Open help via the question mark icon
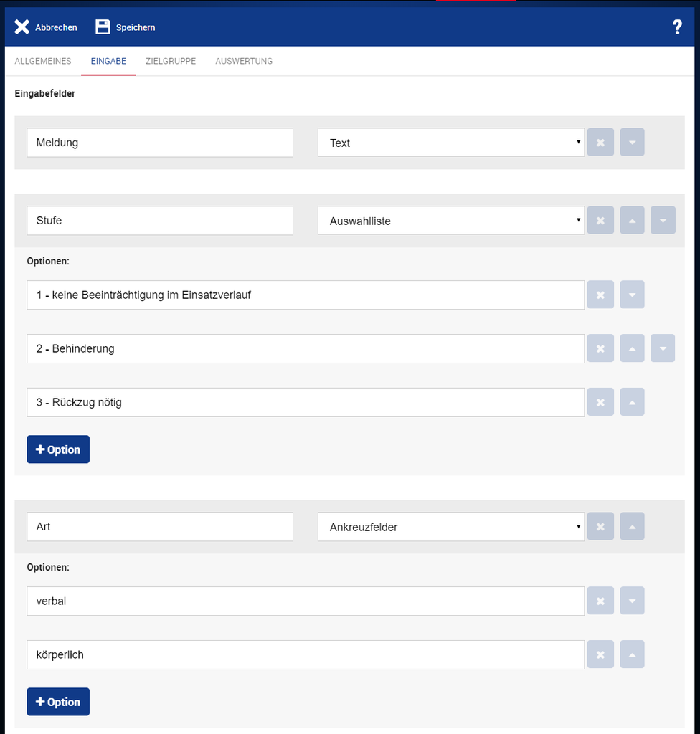The image size is (700, 734). tap(677, 27)
